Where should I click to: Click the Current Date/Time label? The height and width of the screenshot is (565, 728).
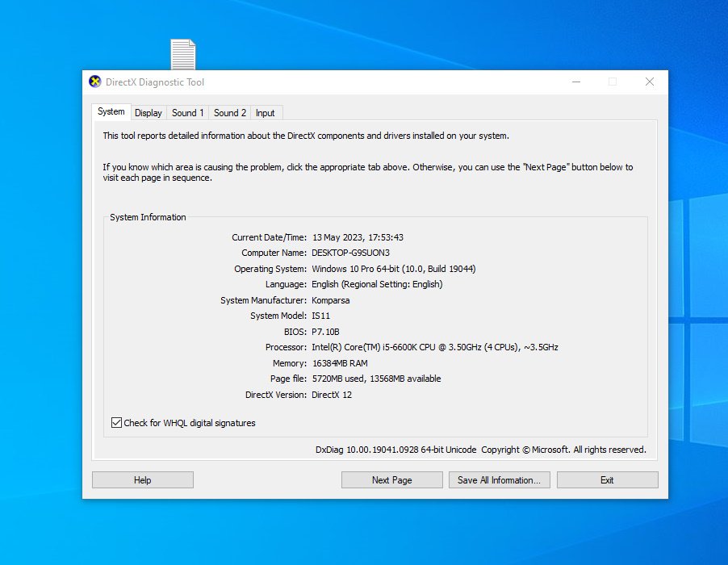click(x=270, y=237)
